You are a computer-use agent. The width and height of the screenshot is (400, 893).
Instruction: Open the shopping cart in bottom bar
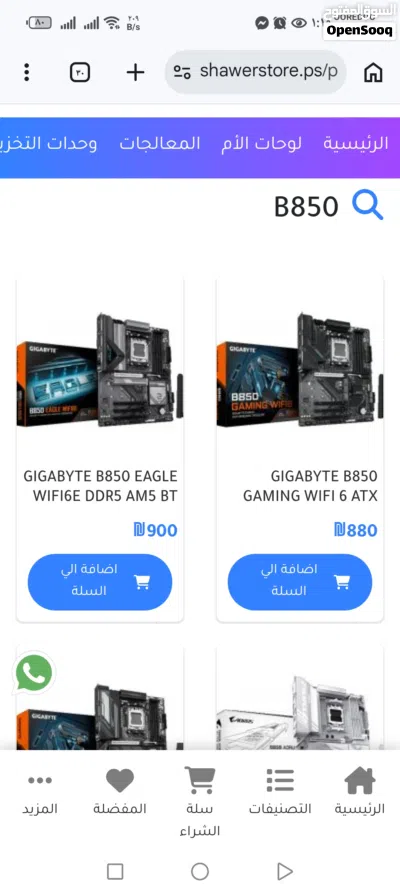(199, 782)
